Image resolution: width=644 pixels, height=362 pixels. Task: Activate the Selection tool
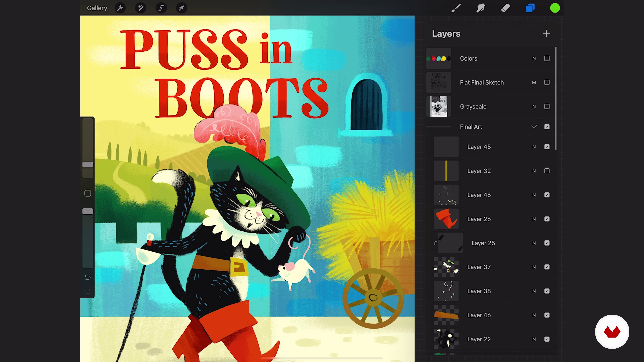[x=161, y=8]
